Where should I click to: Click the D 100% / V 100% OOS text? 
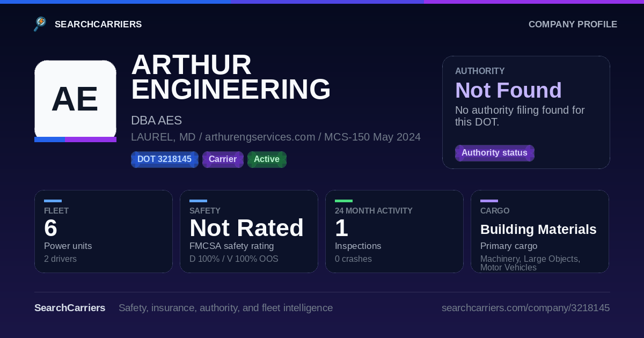[234, 259]
